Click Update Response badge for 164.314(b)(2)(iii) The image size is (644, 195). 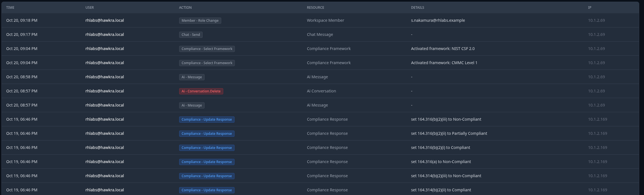pos(207,176)
